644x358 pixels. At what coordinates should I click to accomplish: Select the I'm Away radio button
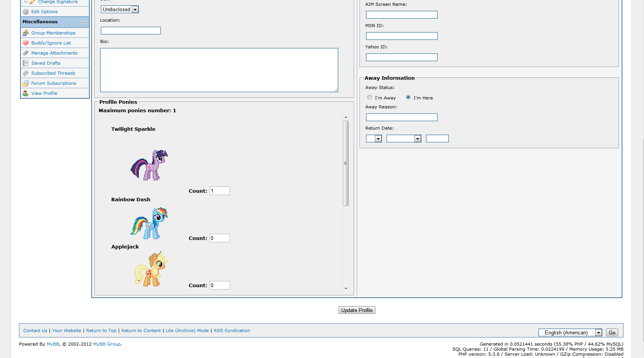(370, 98)
